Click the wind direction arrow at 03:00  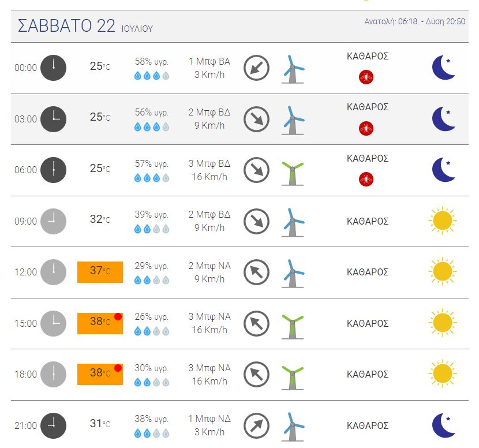256,119
